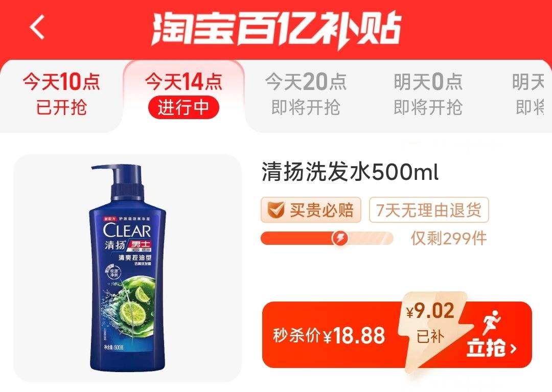Switch to 今天10点 已开抢 tab
The width and height of the screenshot is (552, 392).
tap(61, 95)
